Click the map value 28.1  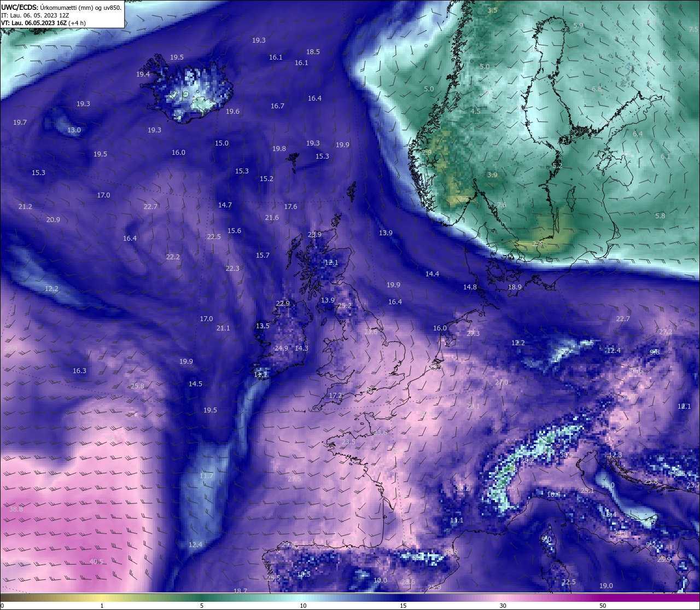click(473, 406)
